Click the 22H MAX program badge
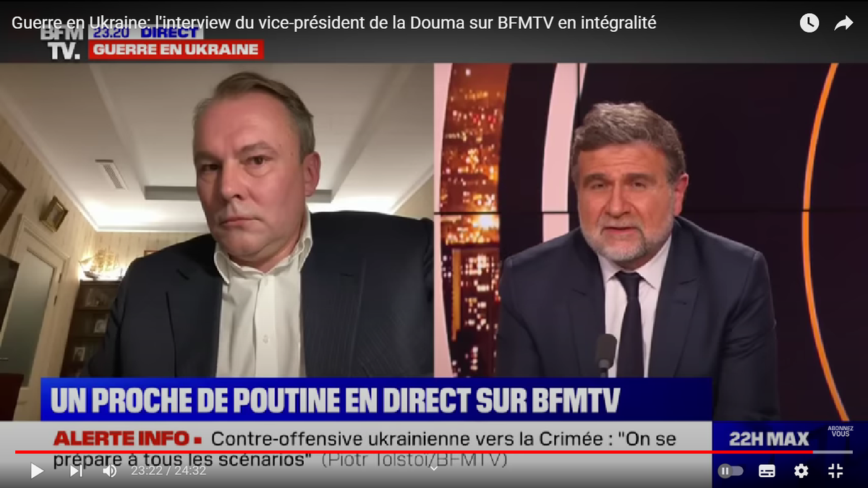 pyautogui.click(x=768, y=440)
